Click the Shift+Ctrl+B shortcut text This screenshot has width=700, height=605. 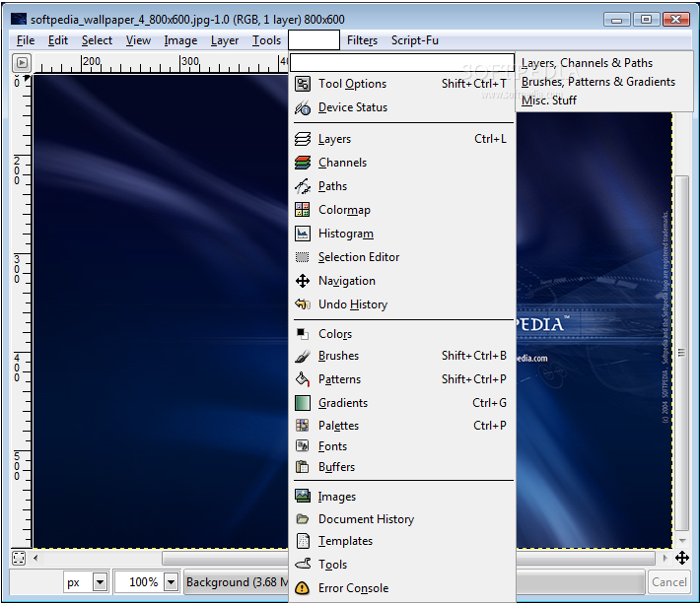click(x=474, y=356)
